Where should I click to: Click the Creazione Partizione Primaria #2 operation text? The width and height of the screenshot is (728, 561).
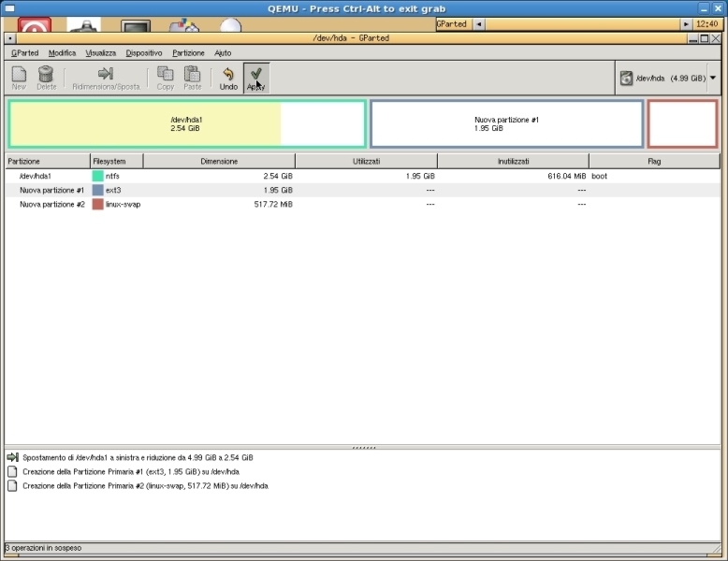click(145, 486)
